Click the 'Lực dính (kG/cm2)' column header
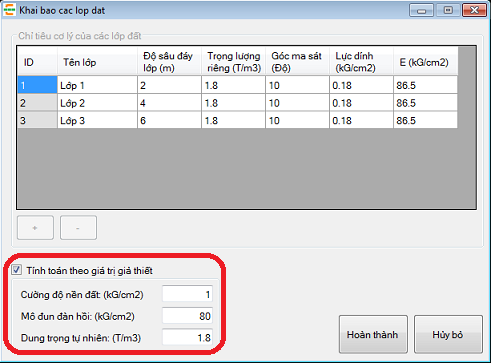491x363 pixels. (x=361, y=61)
